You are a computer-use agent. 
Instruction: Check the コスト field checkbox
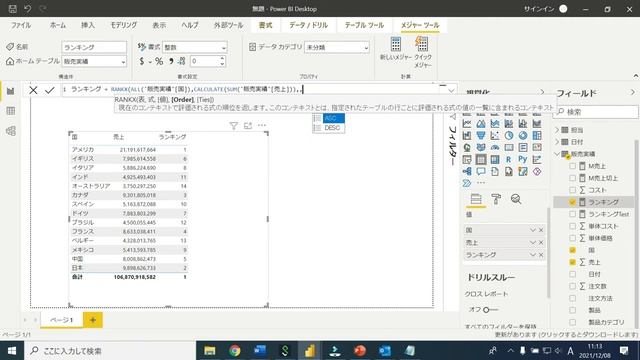click(572, 190)
